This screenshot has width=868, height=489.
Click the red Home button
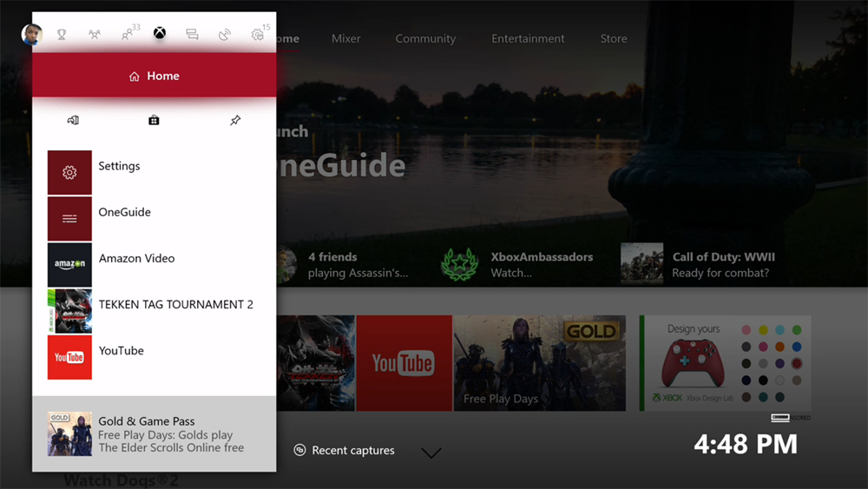pos(154,76)
